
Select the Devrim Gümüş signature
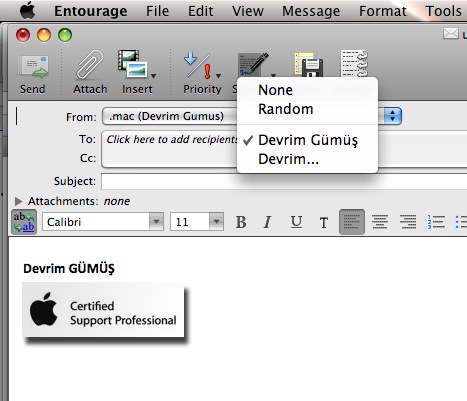(x=307, y=140)
